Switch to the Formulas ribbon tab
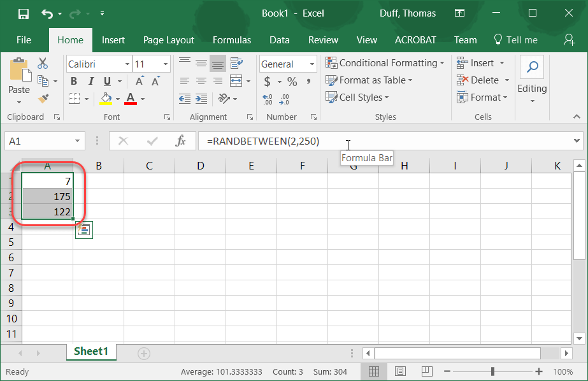This screenshot has height=381, width=588. click(231, 40)
